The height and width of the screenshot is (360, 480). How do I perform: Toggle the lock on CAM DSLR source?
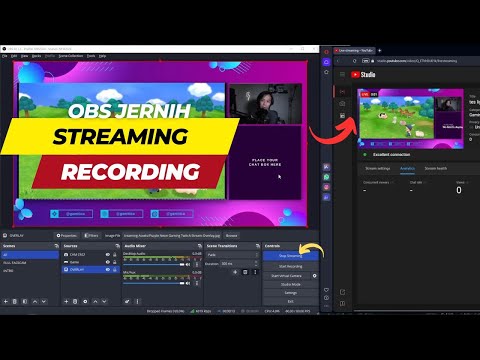[115, 254]
